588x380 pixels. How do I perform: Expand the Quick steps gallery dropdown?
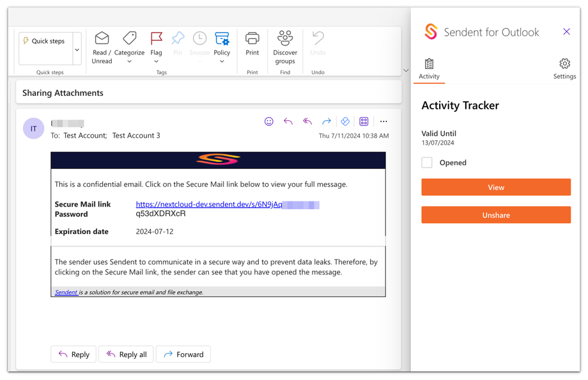77,49
